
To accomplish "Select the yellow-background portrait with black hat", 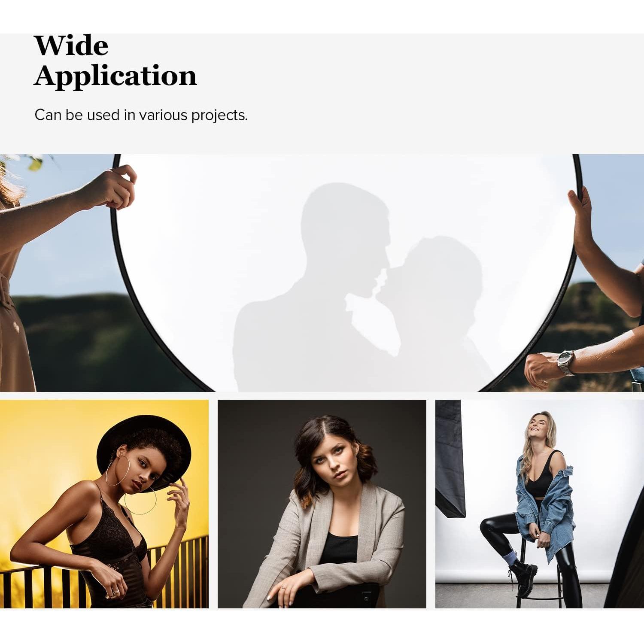I will coord(104,504).
